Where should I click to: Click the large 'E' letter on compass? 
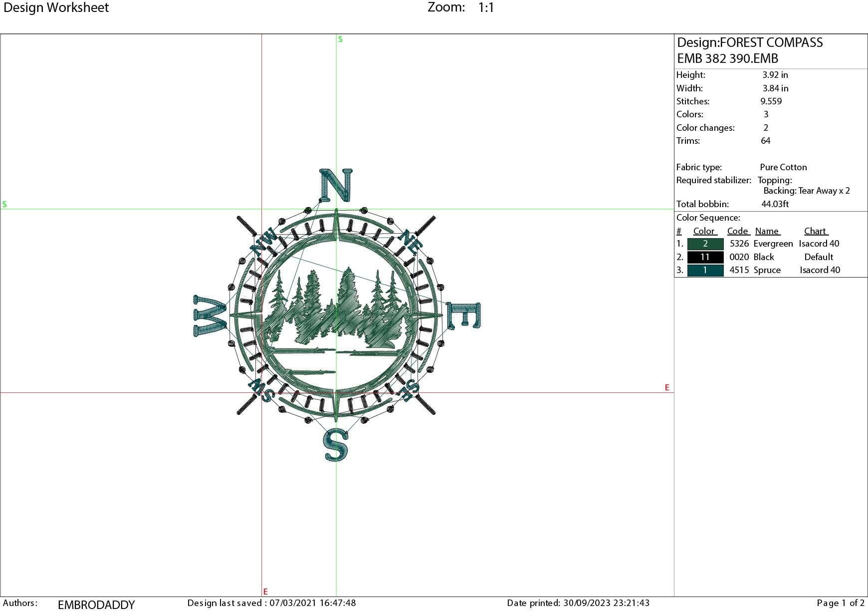[463, 315]
